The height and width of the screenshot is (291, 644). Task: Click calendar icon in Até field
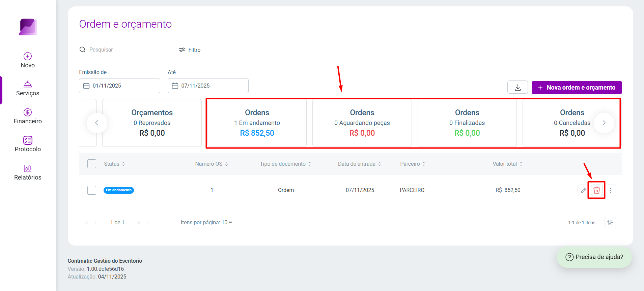coord(175,86)
